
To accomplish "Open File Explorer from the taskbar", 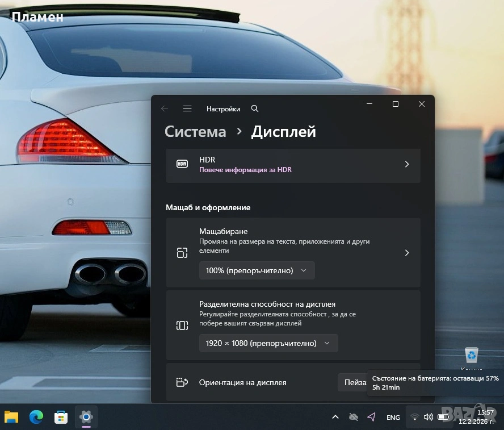I will (x=11, y=417).
